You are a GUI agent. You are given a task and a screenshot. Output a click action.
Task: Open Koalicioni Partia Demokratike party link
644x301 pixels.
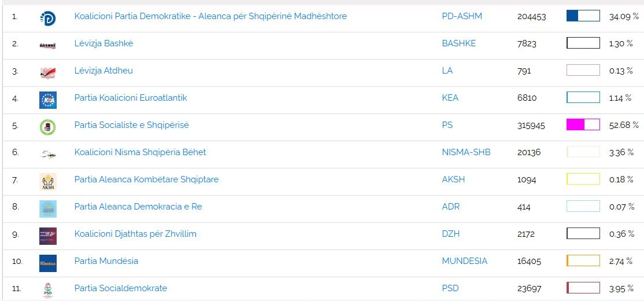pyautogui.click(x=210, y=16)
